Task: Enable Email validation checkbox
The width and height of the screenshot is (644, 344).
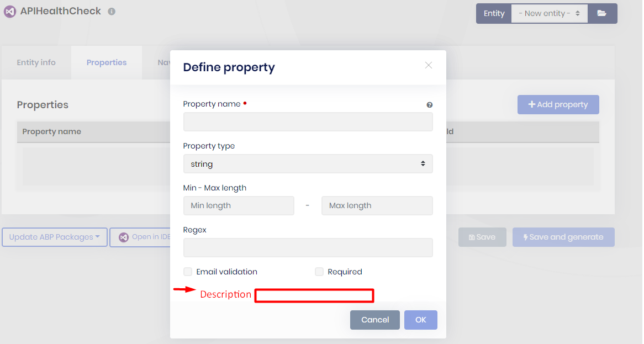Action: tap(188, 272)
